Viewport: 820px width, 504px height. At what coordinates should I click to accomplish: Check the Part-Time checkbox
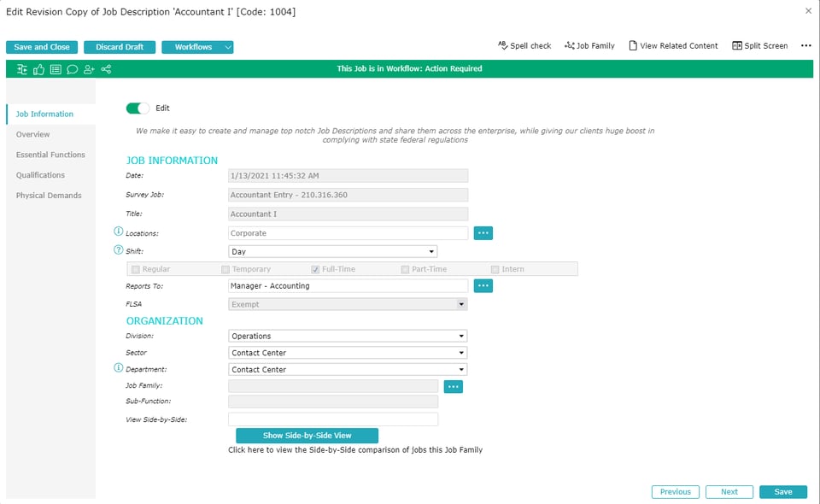coord(405,269)
